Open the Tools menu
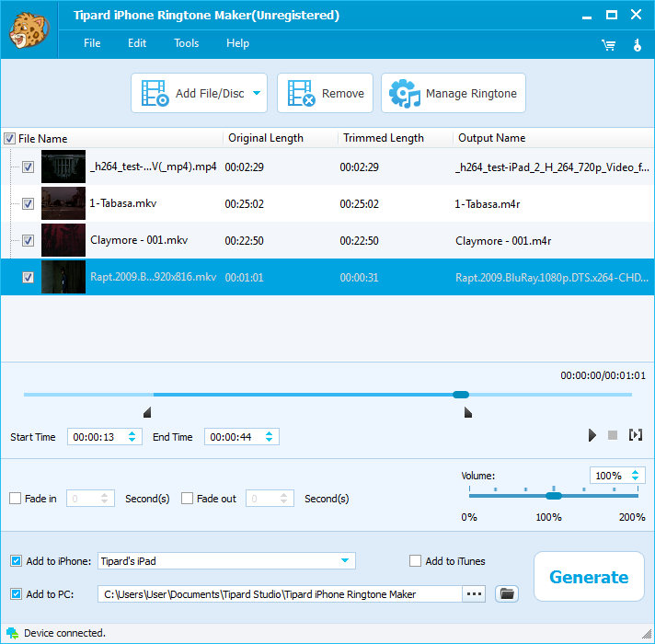The image size is (655, 644). tap(186, 43)
